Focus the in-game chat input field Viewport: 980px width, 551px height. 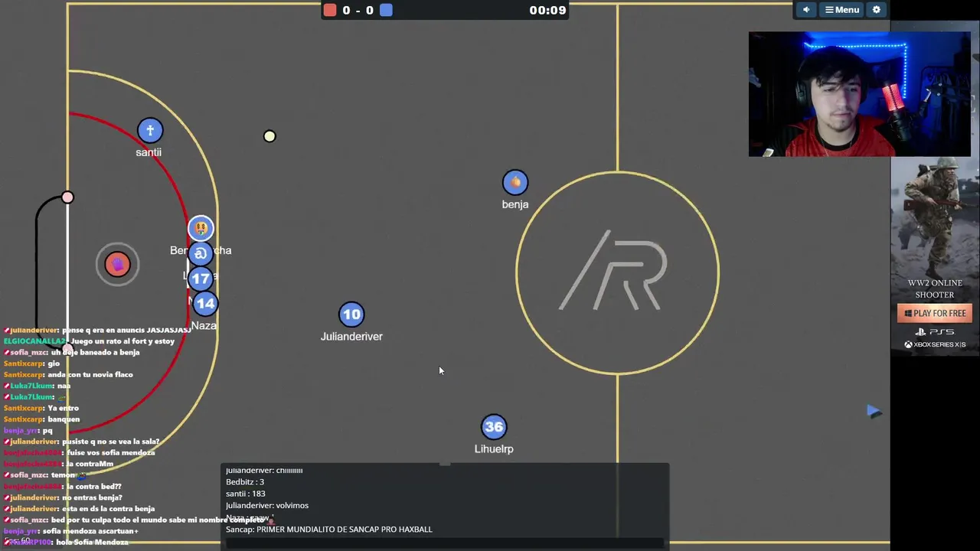(446, 543)
